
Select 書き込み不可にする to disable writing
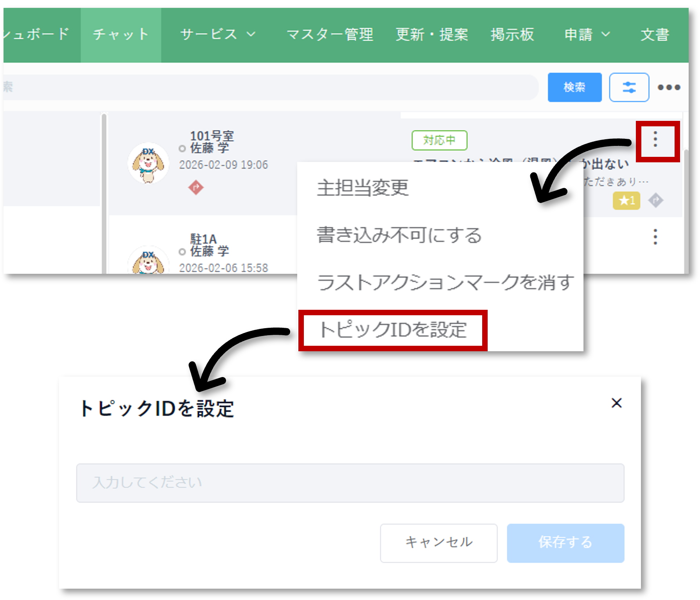pos(398,235)
